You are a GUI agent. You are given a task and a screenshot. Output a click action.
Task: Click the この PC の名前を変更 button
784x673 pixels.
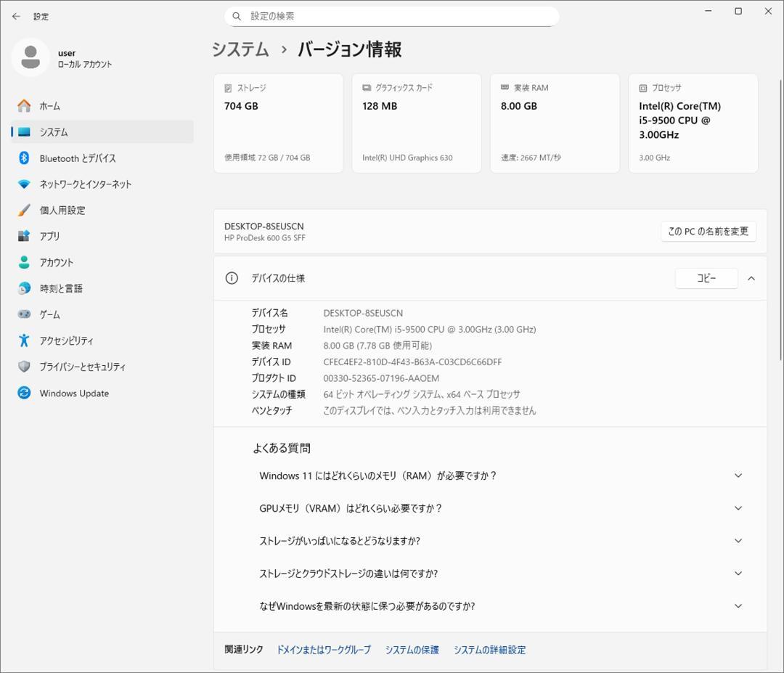[708, 231]
